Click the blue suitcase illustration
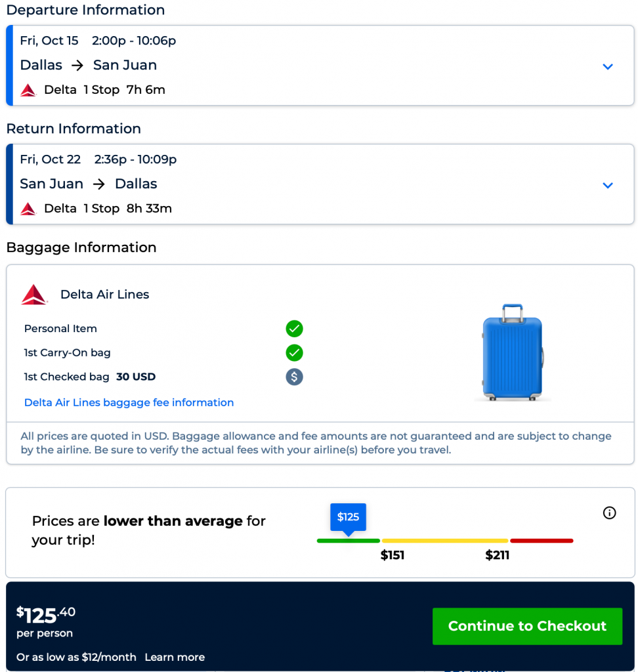This screenshot has width=638, height=672. point(513,352)
